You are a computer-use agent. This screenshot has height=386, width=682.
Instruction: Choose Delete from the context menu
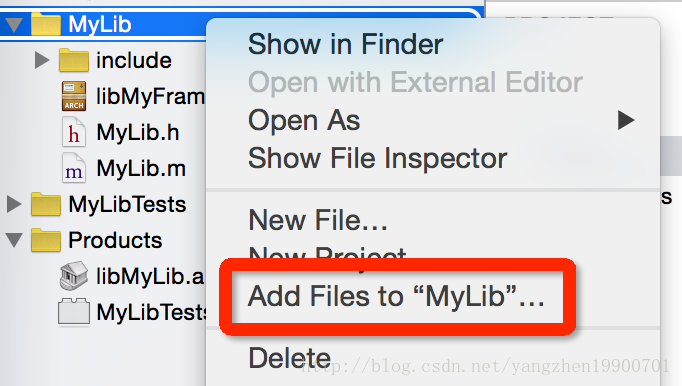(290, 358)
